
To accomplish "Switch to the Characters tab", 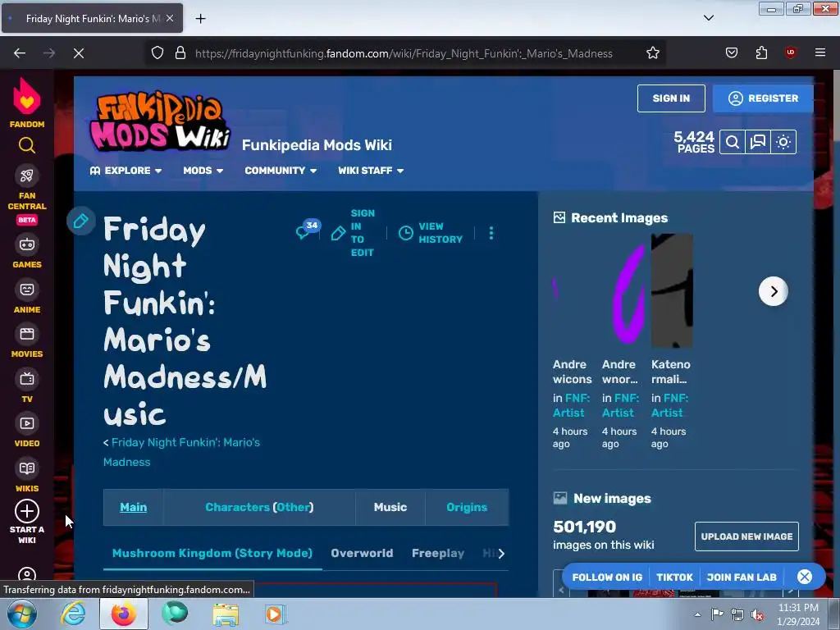I will click(x=237, y=507).
